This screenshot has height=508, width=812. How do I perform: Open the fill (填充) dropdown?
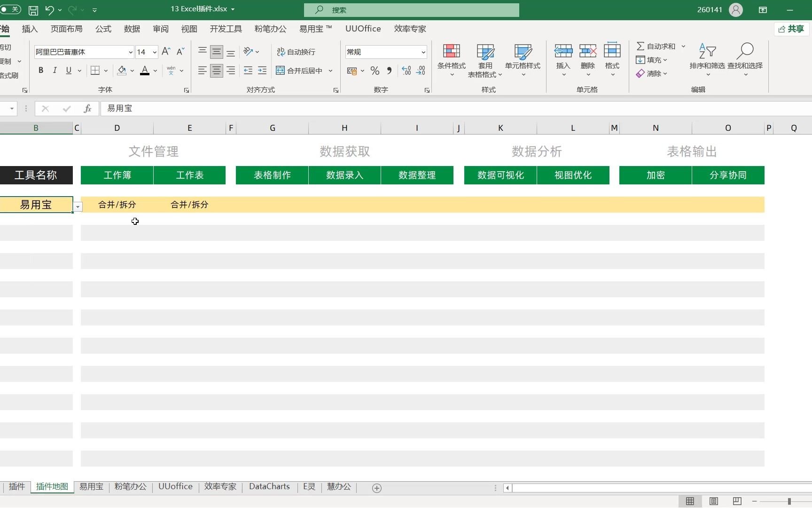click(x=651, y=60)
